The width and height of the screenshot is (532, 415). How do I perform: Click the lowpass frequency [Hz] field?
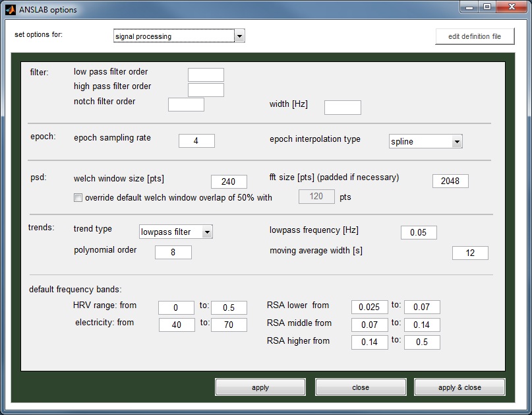point(419,232)
